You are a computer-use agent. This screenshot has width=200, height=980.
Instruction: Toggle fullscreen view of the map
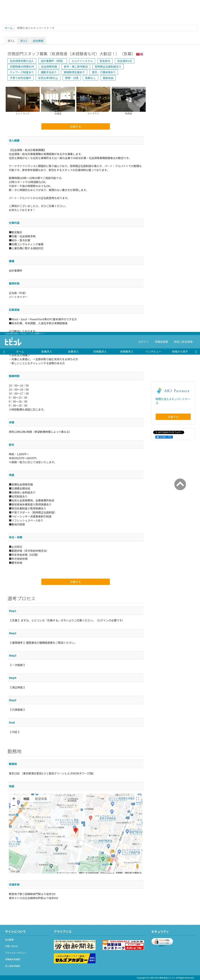[x=137, y=798]
